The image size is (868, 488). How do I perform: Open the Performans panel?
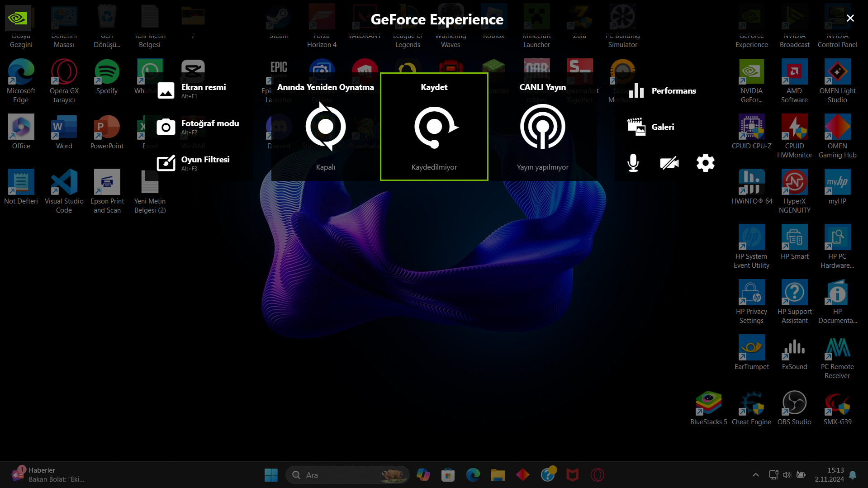tap(662, 90)
